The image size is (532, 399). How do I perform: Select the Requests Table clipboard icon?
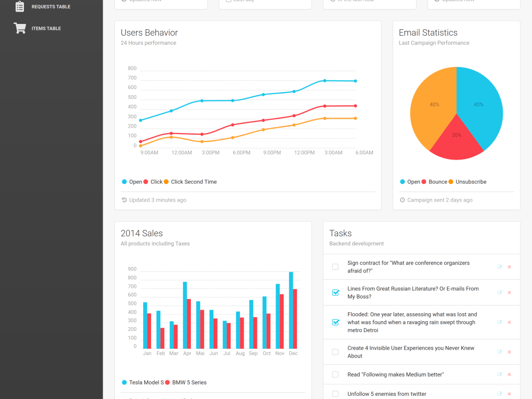click(x=20, y=6)
